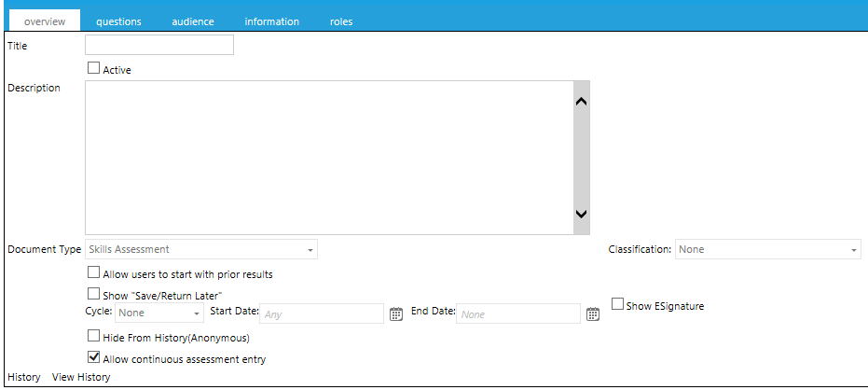Uncheck Allow continuous assessment entry
This screenshot has width=868, height=390.
tap(93, 357)
